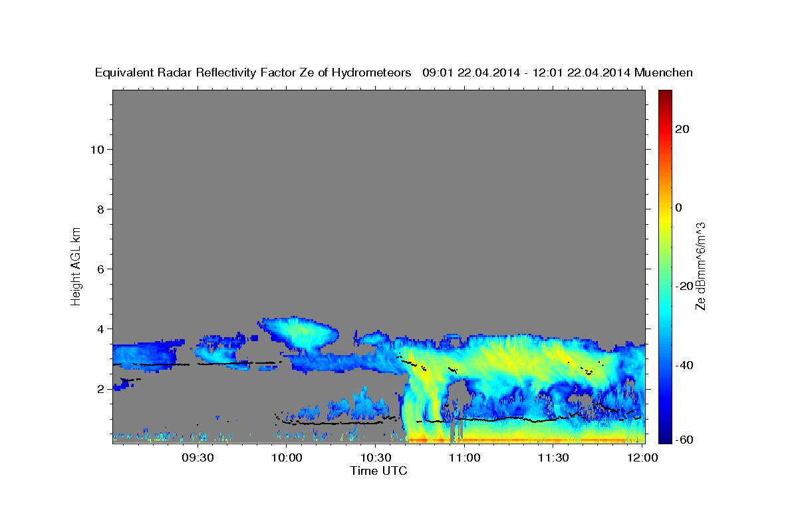The image size is (798, 532).
Task: Click the 'Ze dBmm^6/m^3' colorbar label
Action: pos(700,267)
